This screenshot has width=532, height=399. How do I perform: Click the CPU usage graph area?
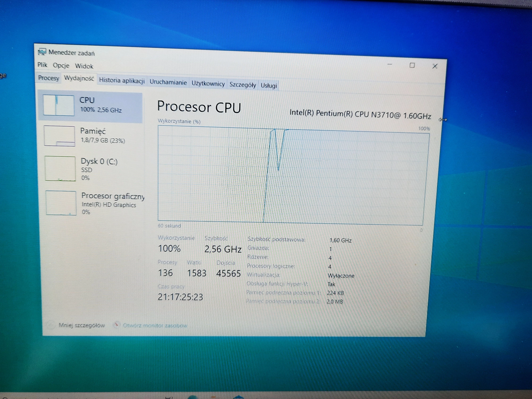(x=293, y=176)
